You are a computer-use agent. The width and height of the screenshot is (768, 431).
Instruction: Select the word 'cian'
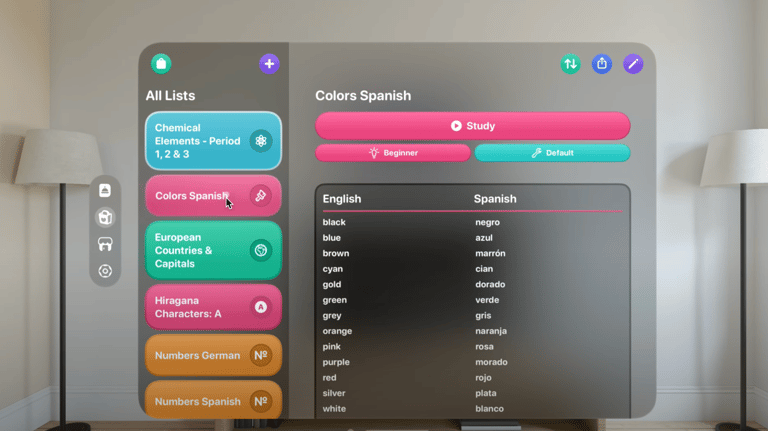(484, 269)
